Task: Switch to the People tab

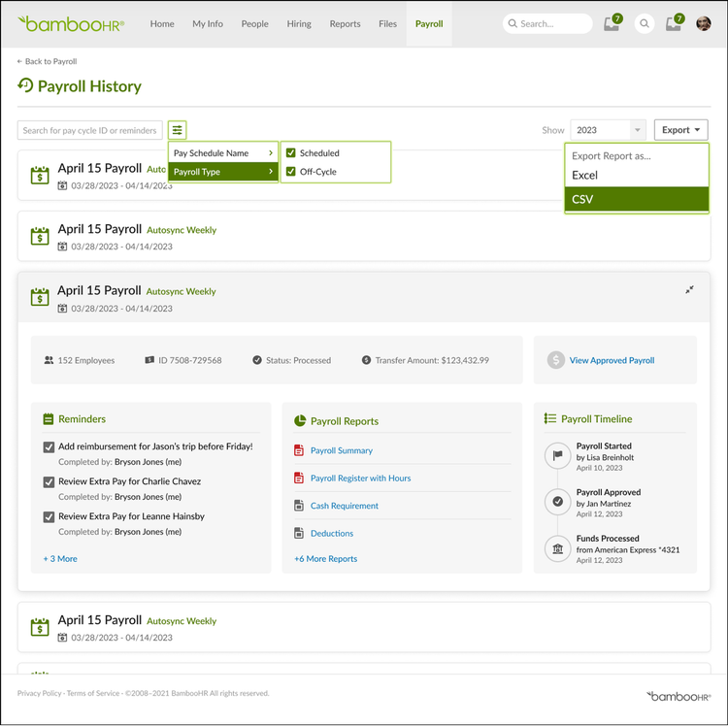Action: (254, 23)
